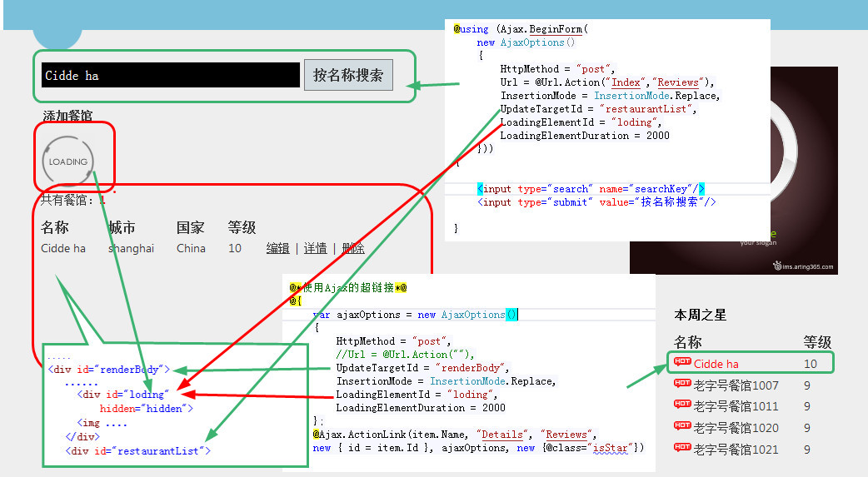Click the HOT icon next to 老字号餐馆1021
This screenshot has width=868, height=477.
coord(682,450)
